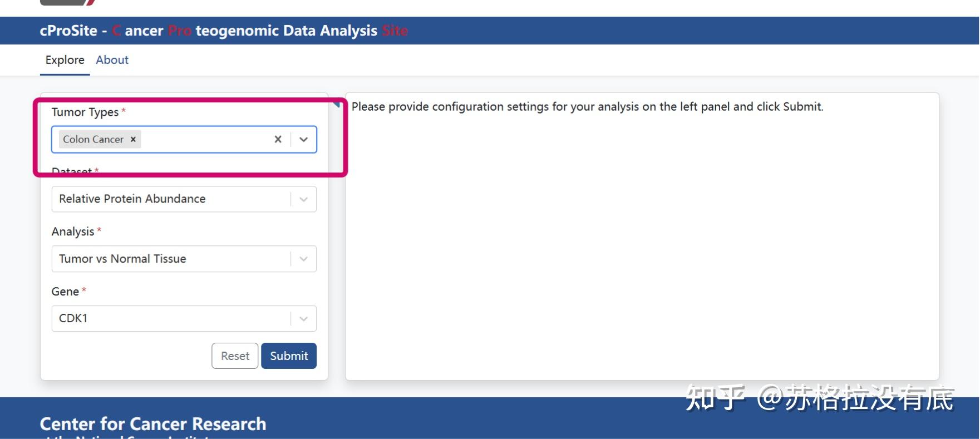Click the Analysis field label
Image resolution: width=980 pixels, height=439 pixels.
[x=73, y=231]
